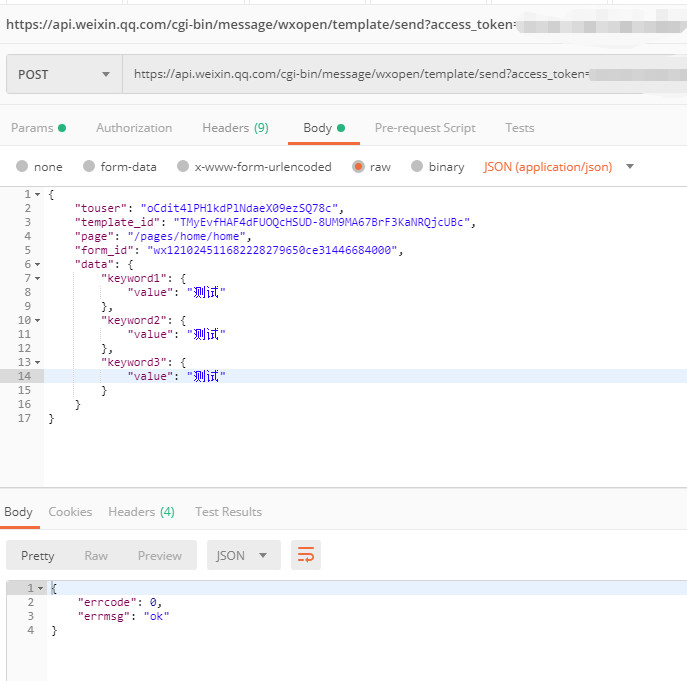This screenshot has width=687, height=681.
Task: Open the Test Results tab
Action: click(x=228, y=512)
